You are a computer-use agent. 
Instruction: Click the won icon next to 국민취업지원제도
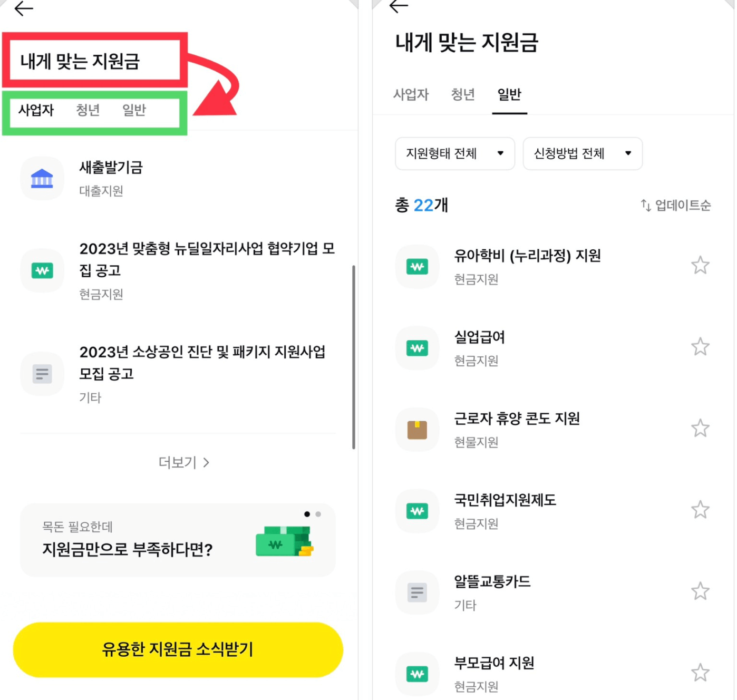(x=417, y=511)
